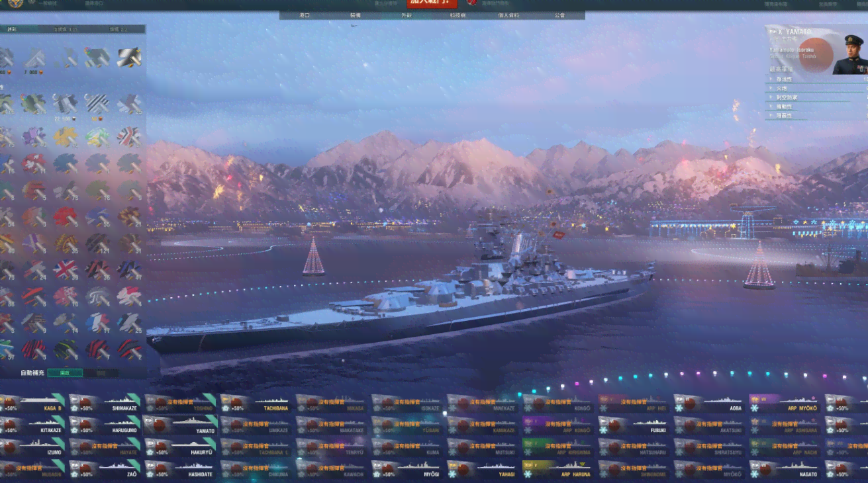Image resolution: width=868 pixels, height=483 pixels.
Task: Choose the pink floral camouflage
Action: click(65, 296)
